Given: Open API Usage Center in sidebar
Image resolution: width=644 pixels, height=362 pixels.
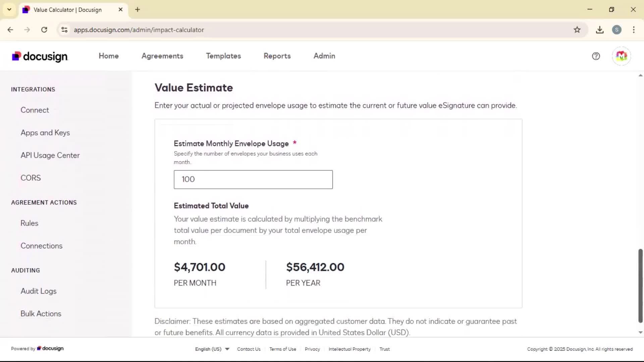Looking at the screenshot, I should point(50,155).
